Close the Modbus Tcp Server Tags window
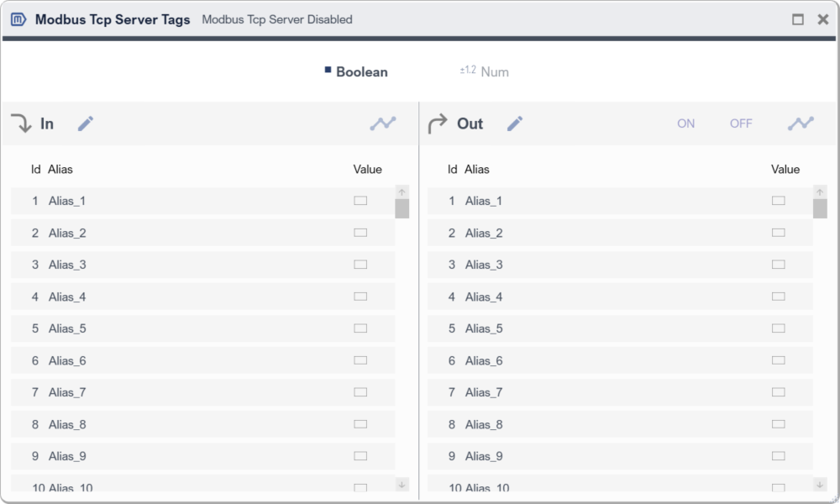The width and height of the screenshot is (840, 504). coord(823,19)
